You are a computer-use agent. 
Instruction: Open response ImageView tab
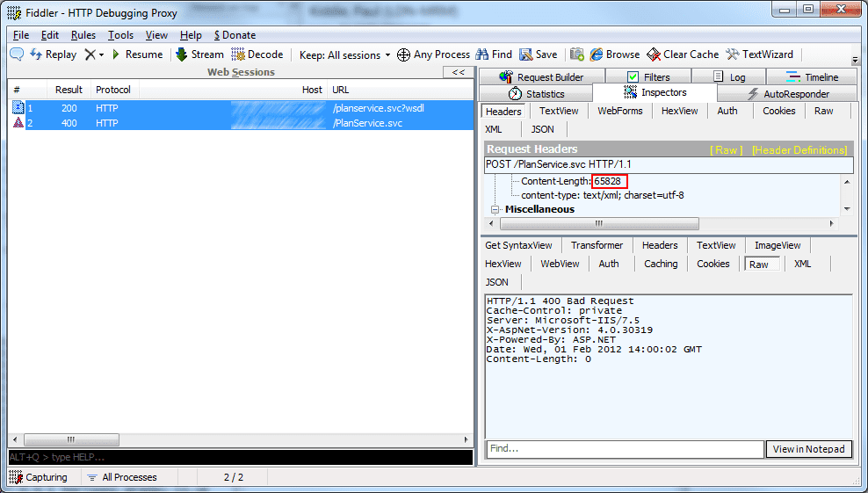pos(778,245)
